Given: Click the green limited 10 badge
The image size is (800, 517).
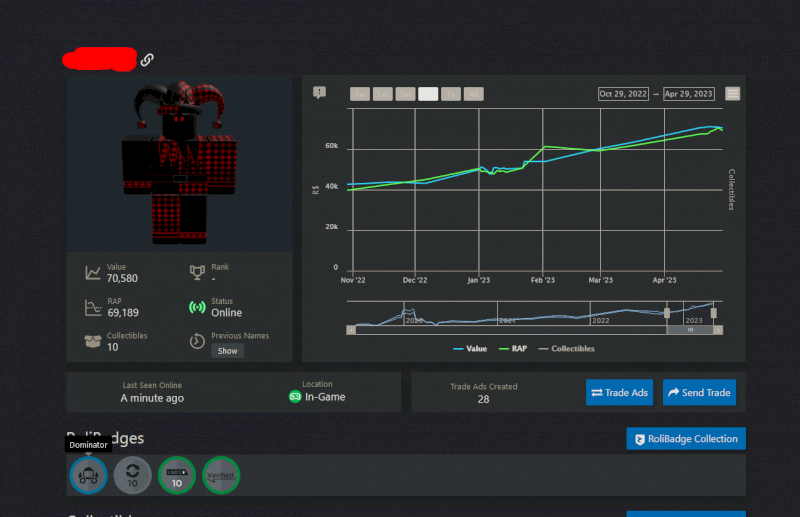Looking at the screenshot, I should (x=177, y=475).
